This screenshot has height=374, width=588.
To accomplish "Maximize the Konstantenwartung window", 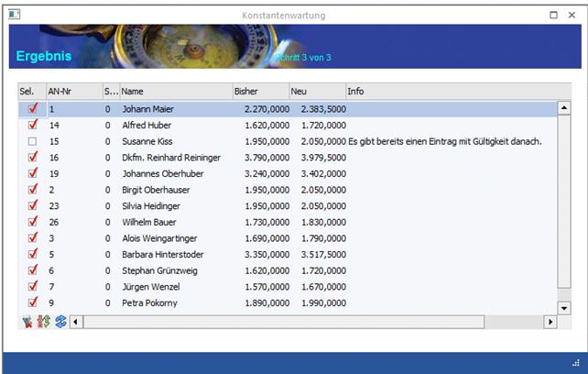I will click(x=553, y=16).
